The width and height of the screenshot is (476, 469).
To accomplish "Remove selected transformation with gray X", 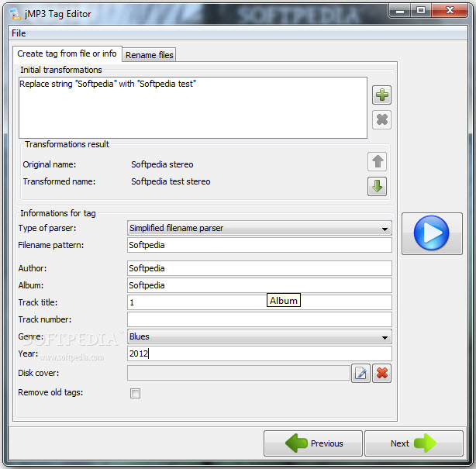I will click(x=381, y=119).
